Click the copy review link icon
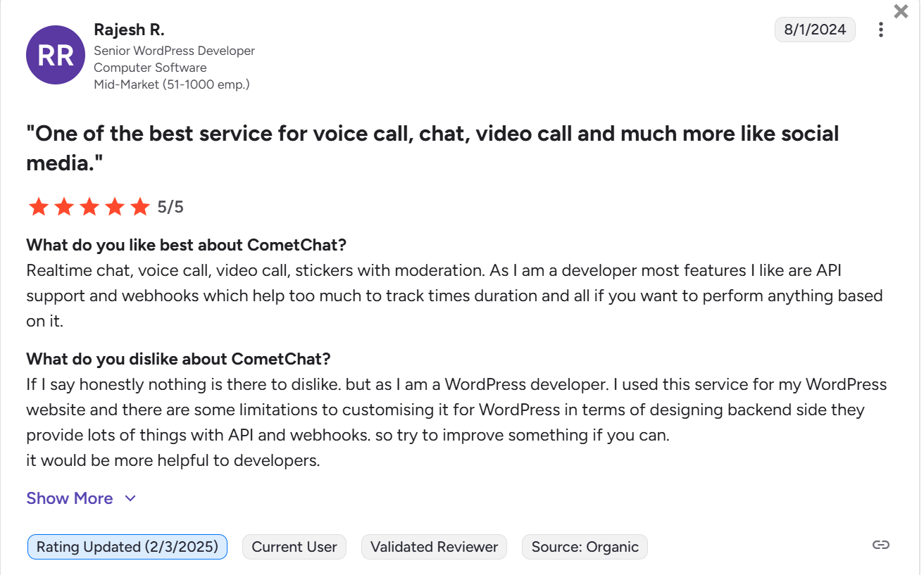 [880, 544]
